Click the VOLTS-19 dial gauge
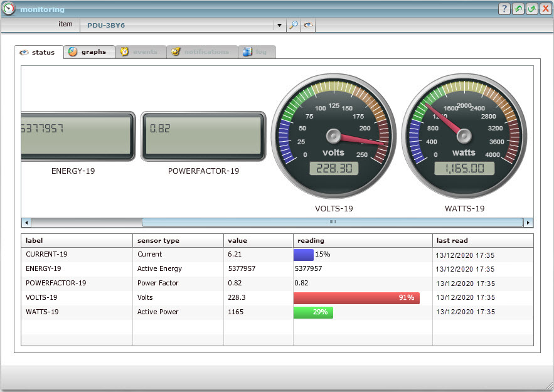554x392 pixels. (x=333, y=135)
